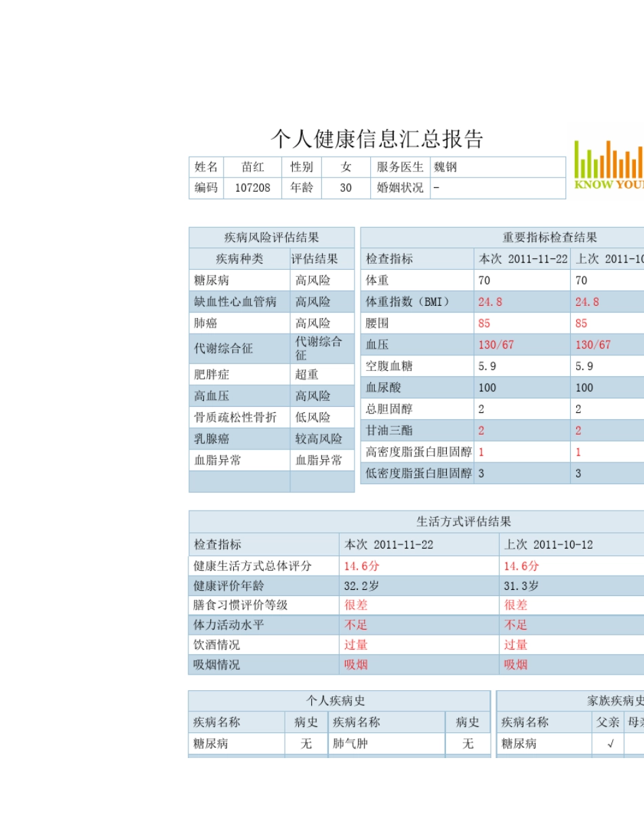This screenshot has width=644, height=834.
Task: Select the age value 30
Action: (x=346, y=188)
